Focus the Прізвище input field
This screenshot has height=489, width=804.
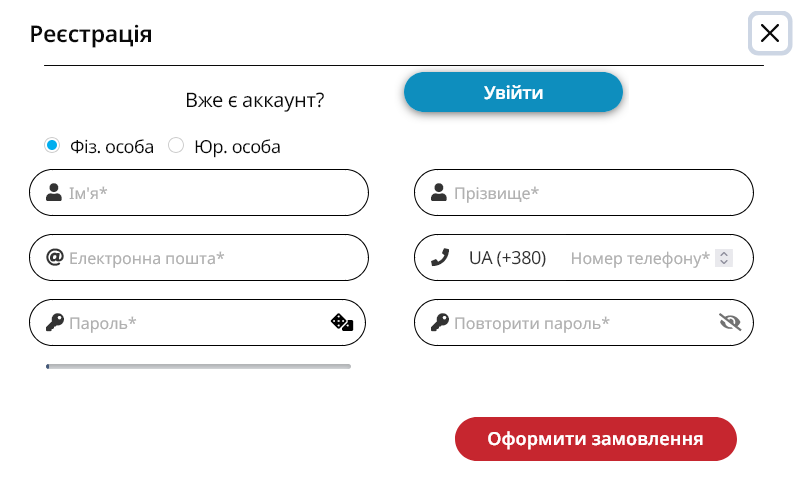point(584,192)
